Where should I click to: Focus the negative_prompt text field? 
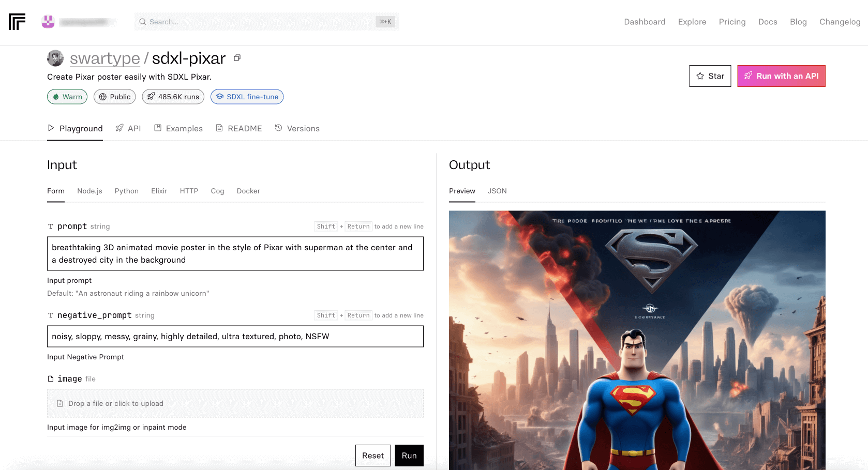coord(235,336)
